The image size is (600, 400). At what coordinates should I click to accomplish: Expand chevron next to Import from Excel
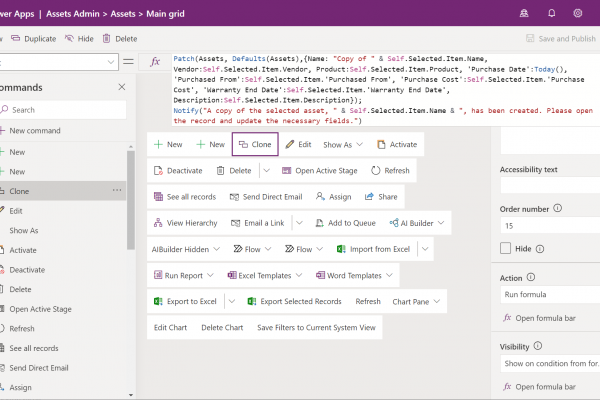425,249
